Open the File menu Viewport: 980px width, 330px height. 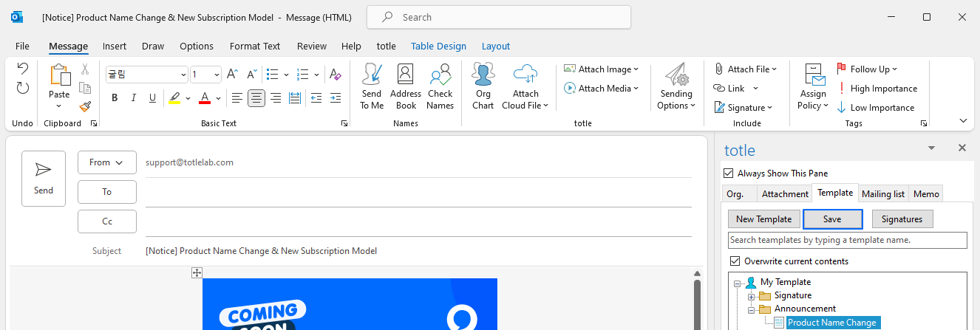(x=22, y=46)
